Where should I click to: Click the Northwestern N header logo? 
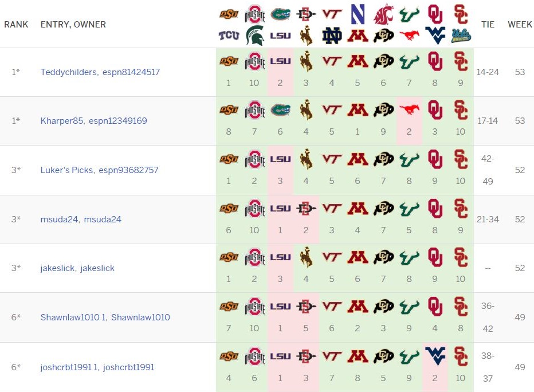(358, 14)
